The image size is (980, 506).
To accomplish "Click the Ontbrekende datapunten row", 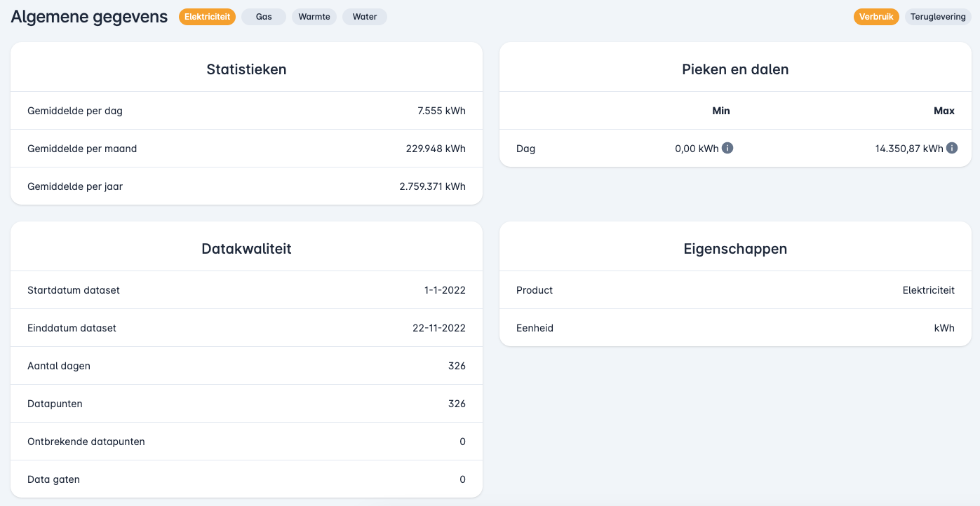I will click(246, 442).
